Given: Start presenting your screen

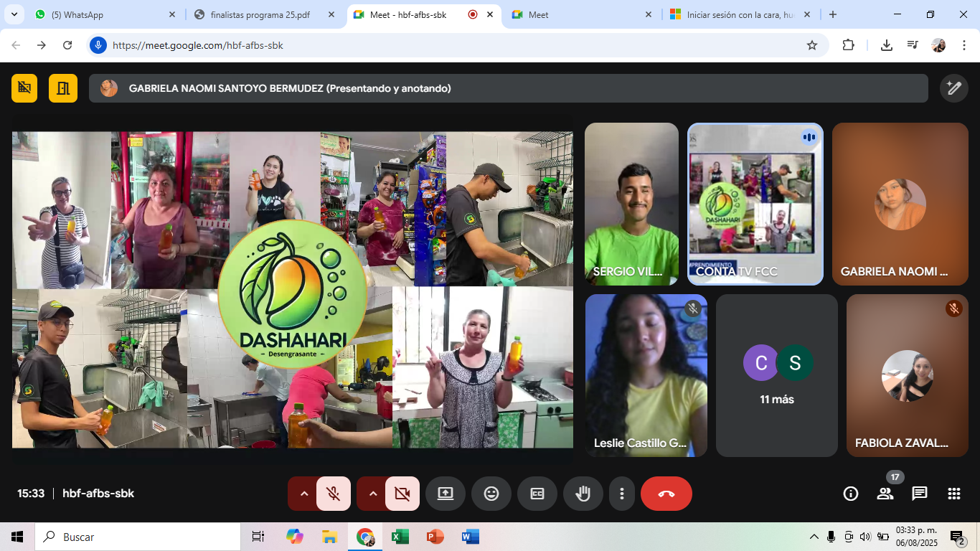Looking at the screenshot, I should tap(446, 494).
